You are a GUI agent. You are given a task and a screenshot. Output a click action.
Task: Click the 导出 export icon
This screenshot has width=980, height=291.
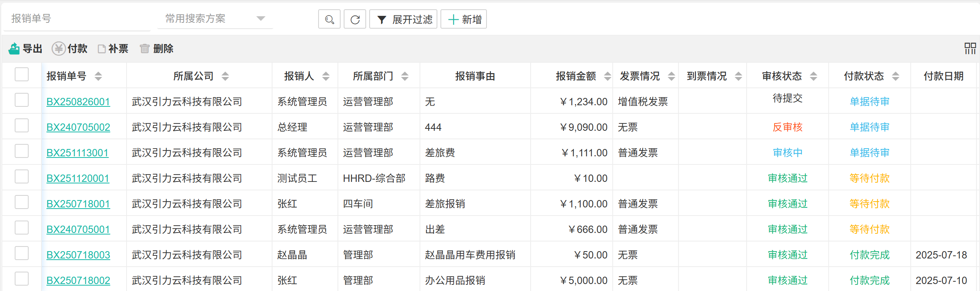14,49
